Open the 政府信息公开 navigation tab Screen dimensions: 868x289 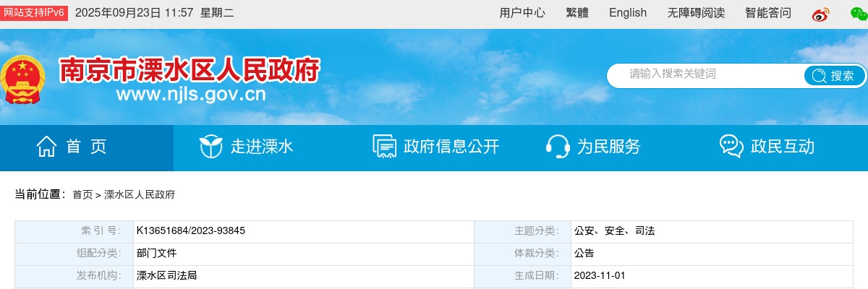tap(451, 147)
